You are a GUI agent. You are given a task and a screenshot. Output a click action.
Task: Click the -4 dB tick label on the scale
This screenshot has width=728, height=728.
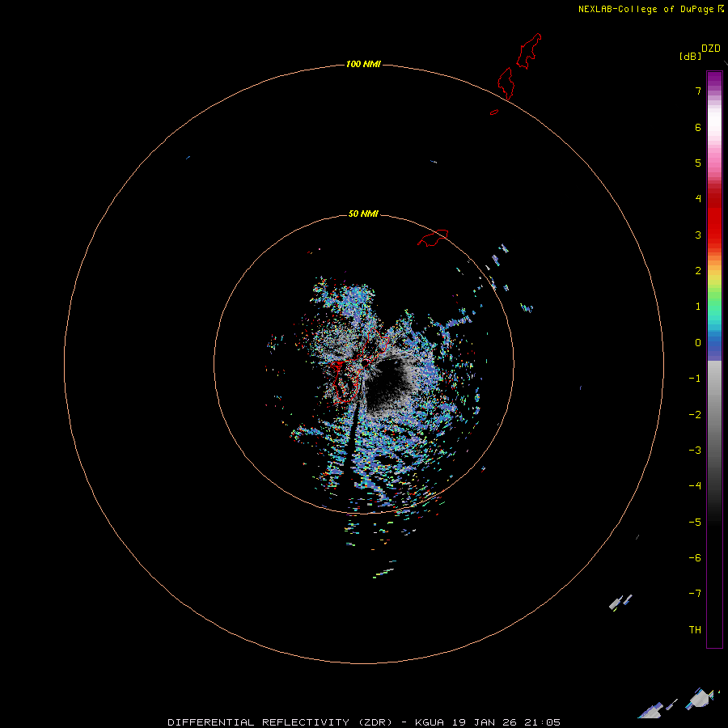695,485
